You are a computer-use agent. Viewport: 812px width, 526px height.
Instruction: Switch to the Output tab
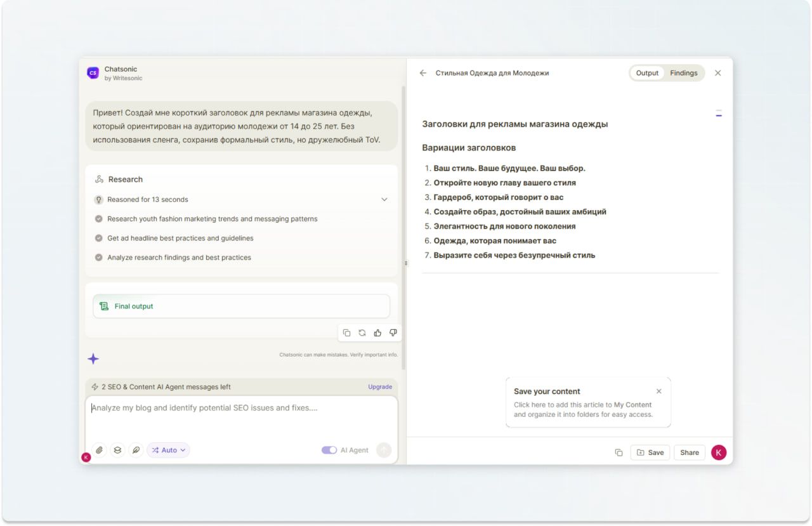647,73
